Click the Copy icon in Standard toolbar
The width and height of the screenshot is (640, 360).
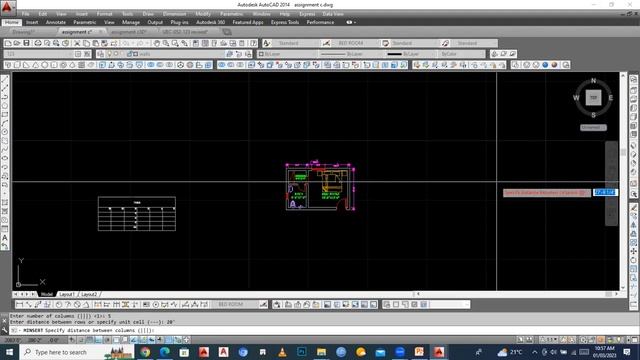tap(86, 43)
